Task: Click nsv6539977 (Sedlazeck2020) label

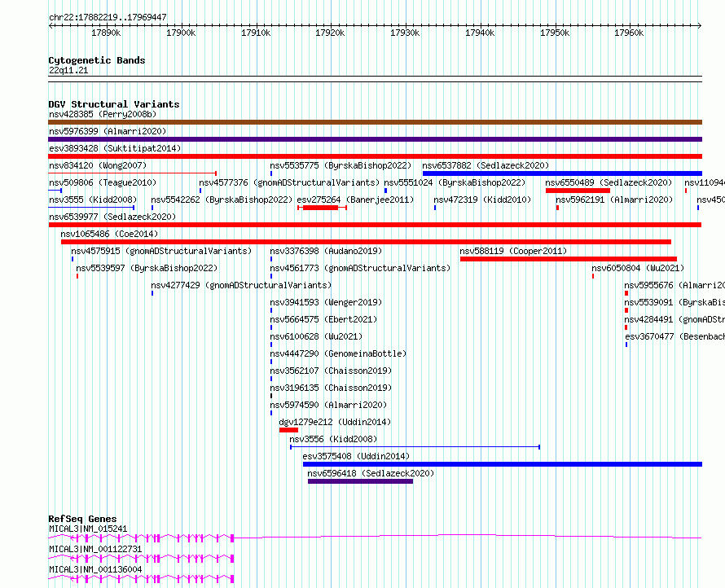Action: (x=112, y=217)
